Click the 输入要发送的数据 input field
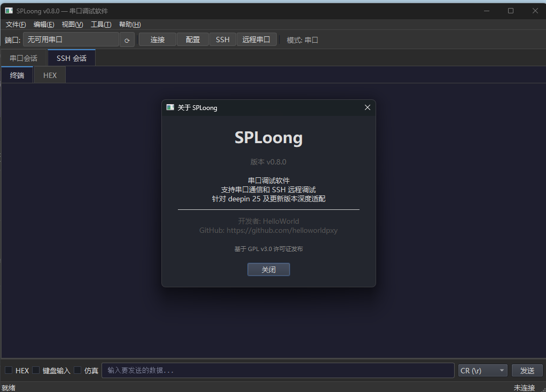Viewport: 546px width, 392px height. (x=278, y=371)
